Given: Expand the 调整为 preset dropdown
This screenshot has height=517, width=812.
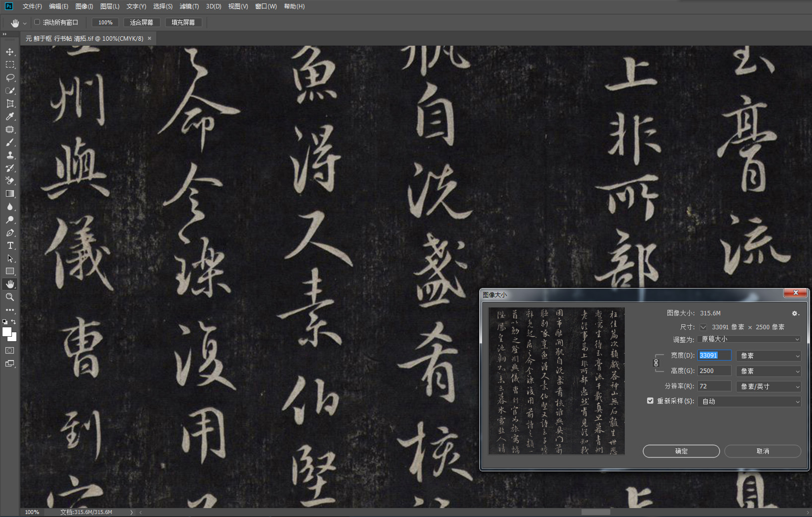Looking at the screenshot, I should coord(749,339).
